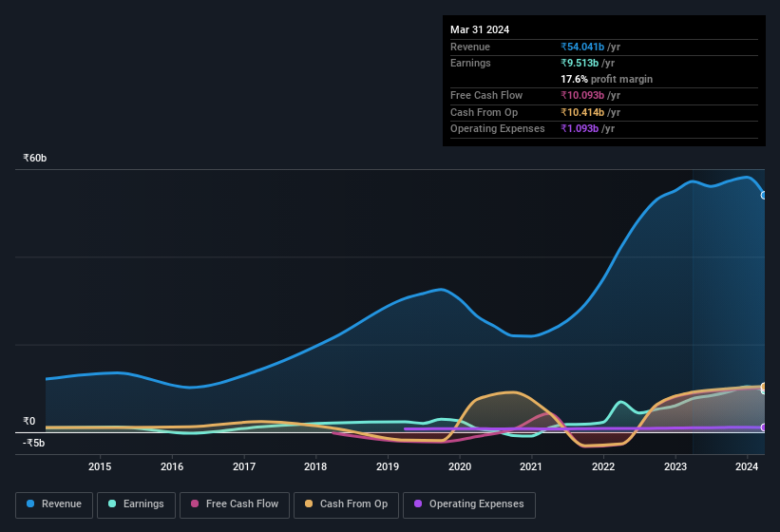Select the 2023 x-axis label
780x532 pixels.
click(x=675, y=466)
